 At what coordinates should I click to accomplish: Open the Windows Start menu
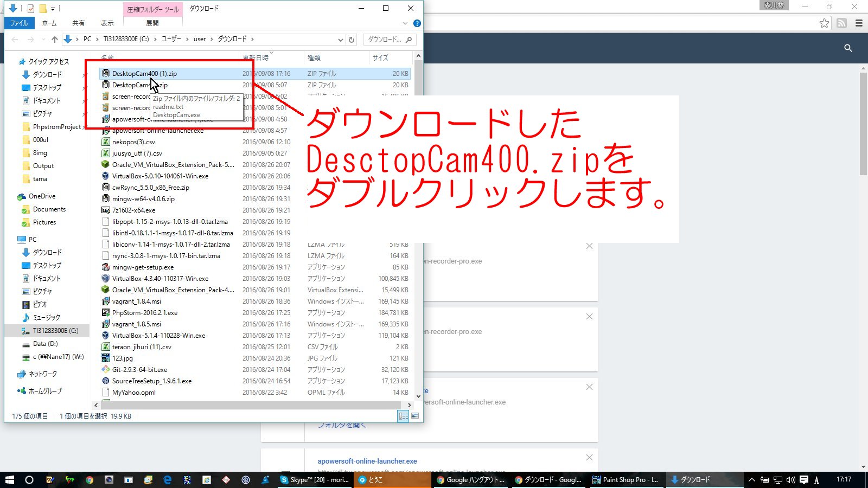tap(9, 480)
